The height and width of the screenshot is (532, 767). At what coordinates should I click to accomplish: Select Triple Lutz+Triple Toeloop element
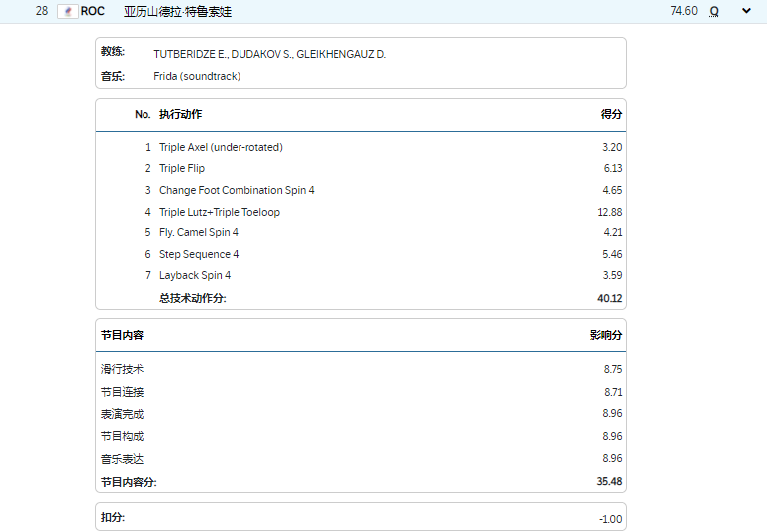click(220, 212)
